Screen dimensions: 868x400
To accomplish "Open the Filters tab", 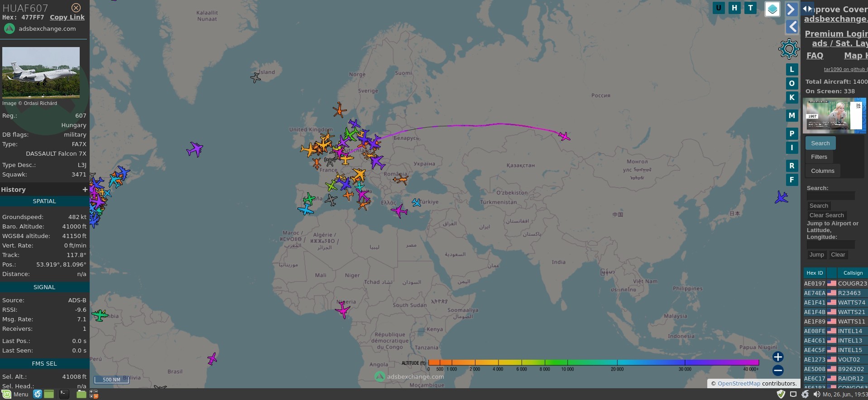I will pyautogui.click(x=819, y=157).
